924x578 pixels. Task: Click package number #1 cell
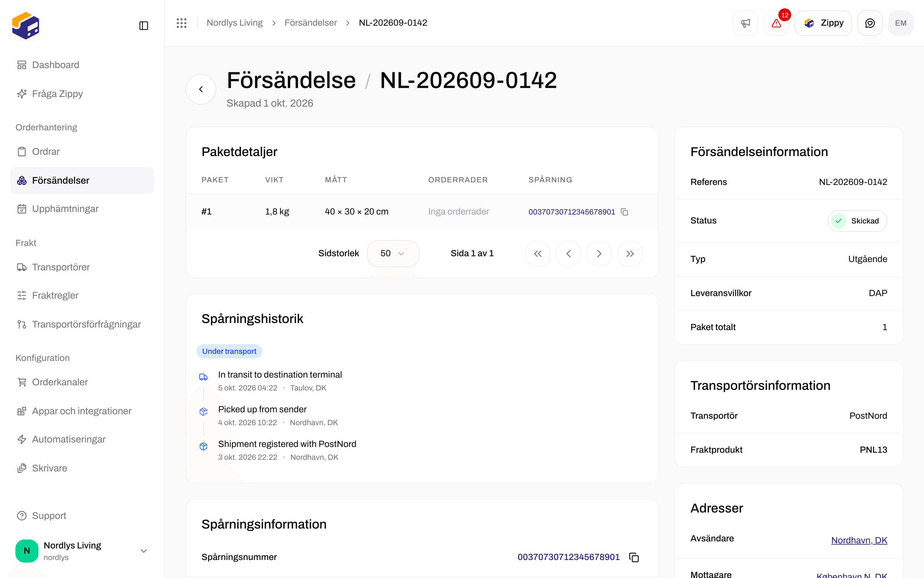pos(207,211)
